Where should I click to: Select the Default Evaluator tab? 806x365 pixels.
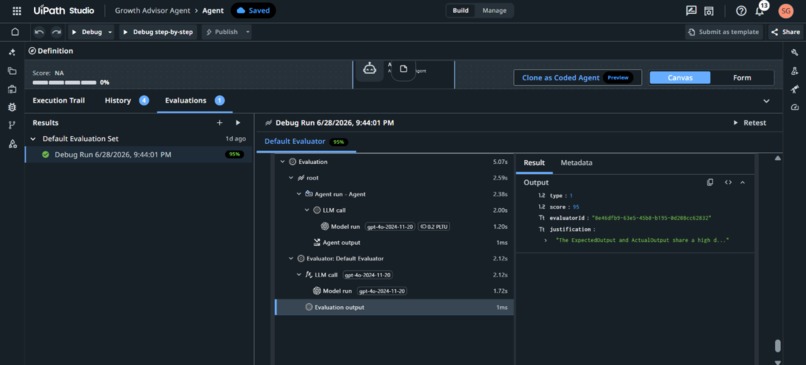[x=305, y=141]
